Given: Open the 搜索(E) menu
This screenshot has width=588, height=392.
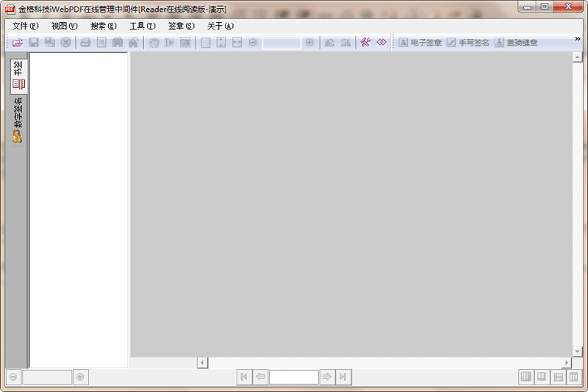Looking at the screenshot, I should tap(104, 26).
